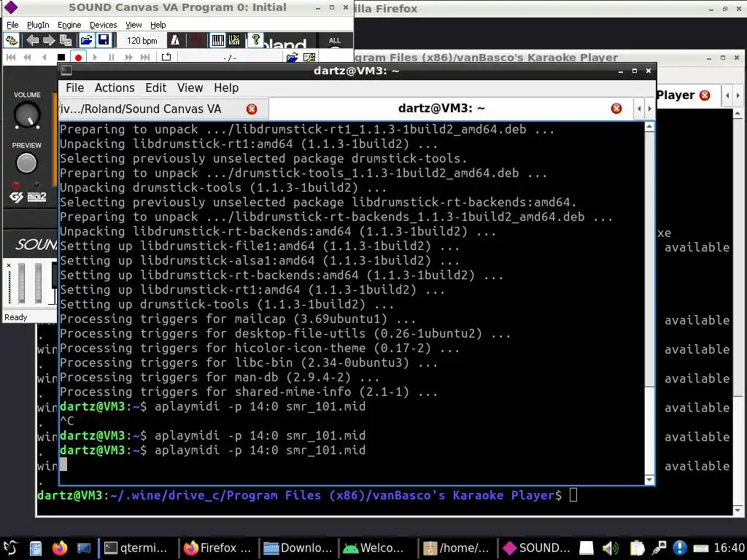Screen dimensions: 747x560
Task: Click the skip-to-start transport button
Action: click(11, 57)
